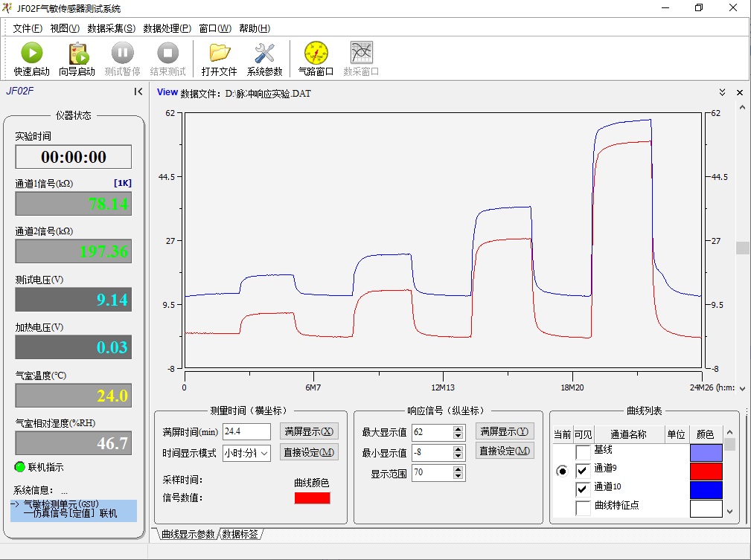This screenshot has width=751, height=560.
Task: Switch to the 曲线显示参数 tab
Action: coord(188,534)
